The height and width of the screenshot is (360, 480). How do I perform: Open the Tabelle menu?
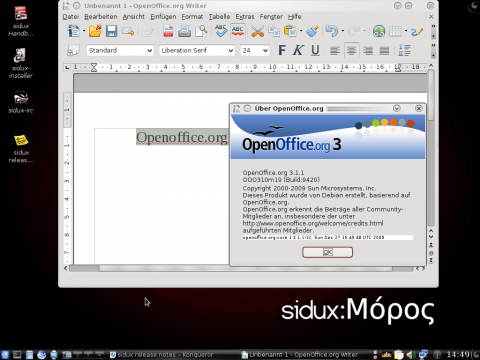tap(219, 17)
